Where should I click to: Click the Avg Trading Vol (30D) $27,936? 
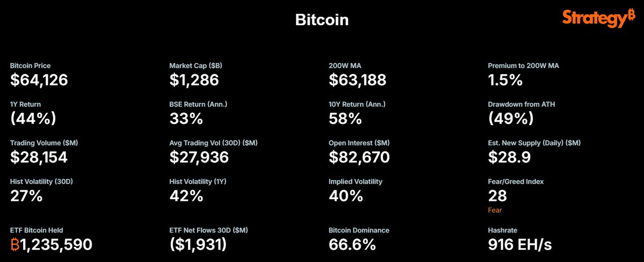tap(199, 157)
